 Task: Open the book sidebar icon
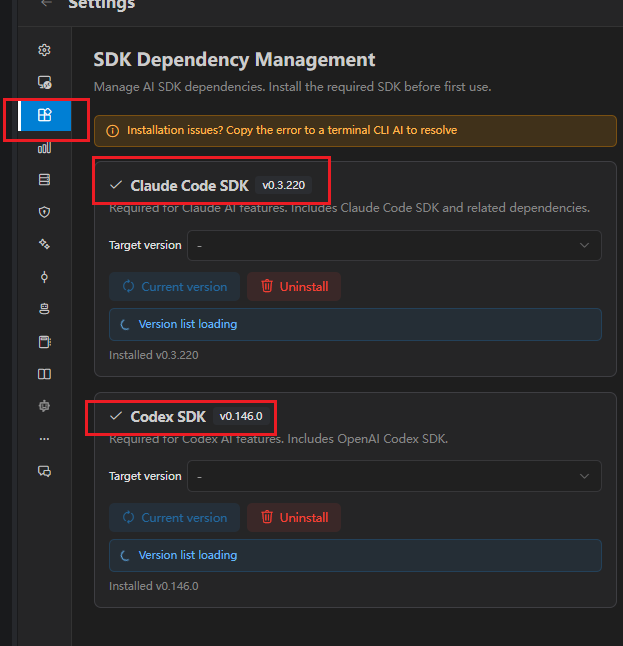point(44,374)
